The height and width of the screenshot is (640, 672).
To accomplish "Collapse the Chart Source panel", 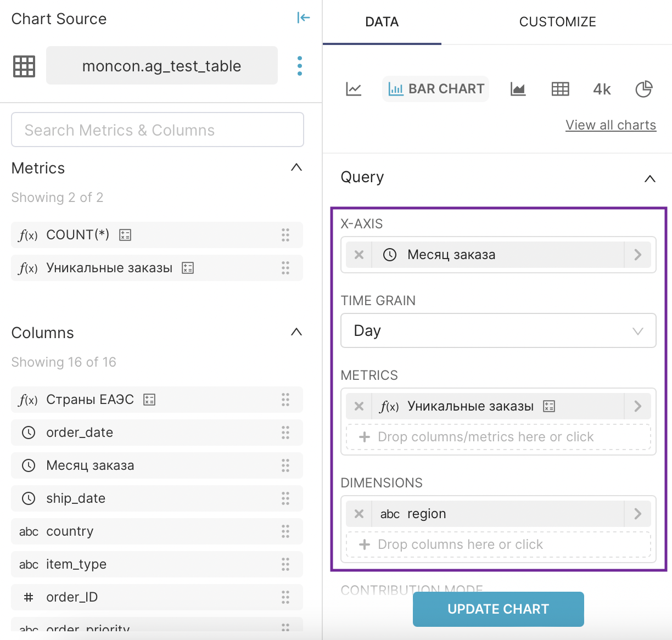I will 303,18.
